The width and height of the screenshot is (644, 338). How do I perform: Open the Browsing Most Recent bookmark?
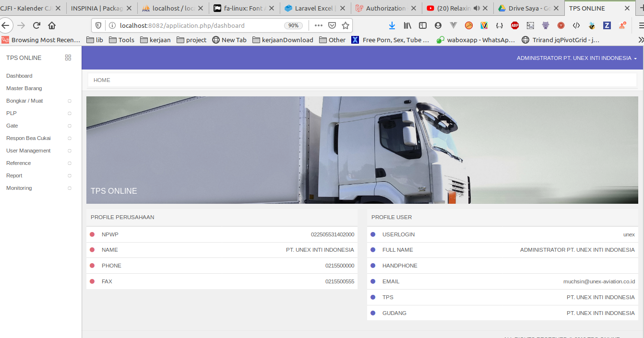click(x=41, y=40)
